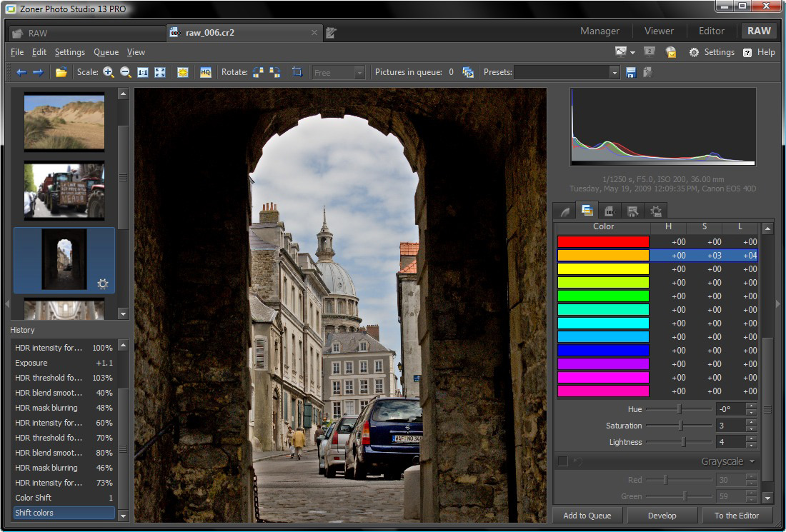
Task: Click the zoom in magnifier icon
Action: (x=109, y=72)
